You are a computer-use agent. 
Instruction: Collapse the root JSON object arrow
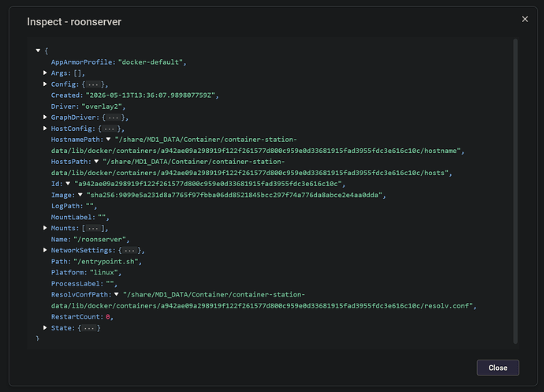pos(38,50)
